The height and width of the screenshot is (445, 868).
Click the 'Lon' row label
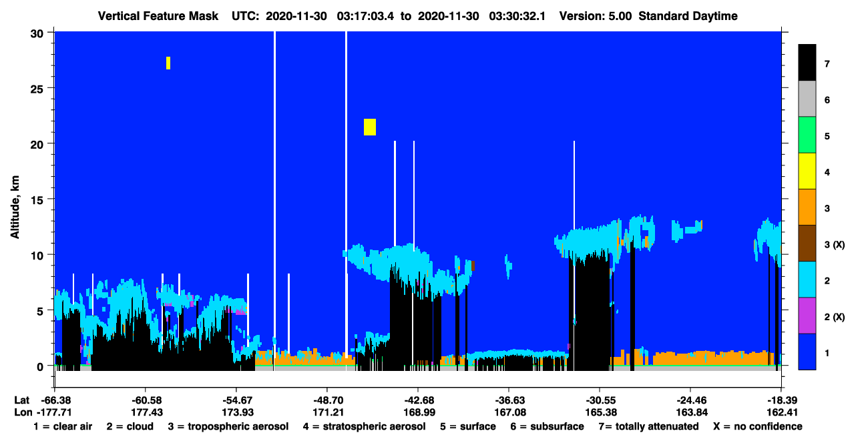pos(22,412)
